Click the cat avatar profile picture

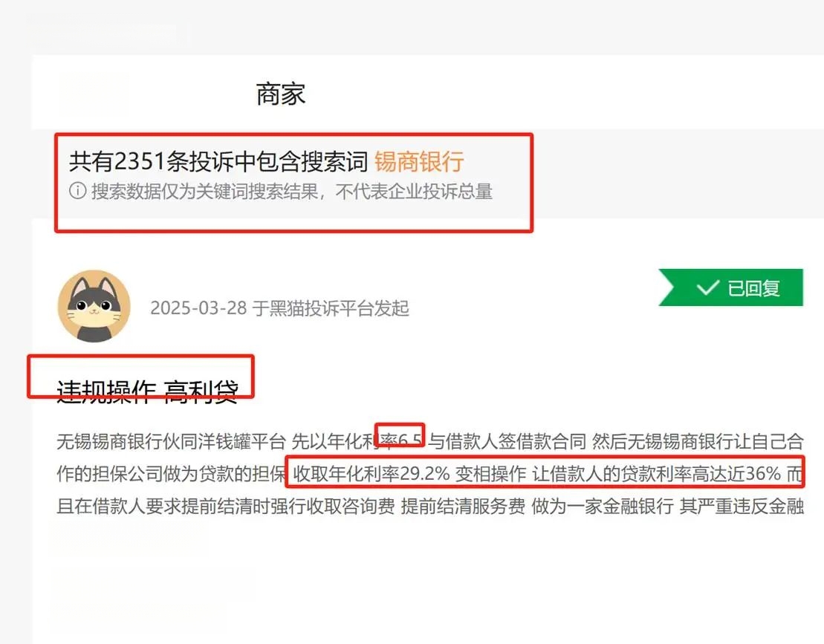pos(94,306)
